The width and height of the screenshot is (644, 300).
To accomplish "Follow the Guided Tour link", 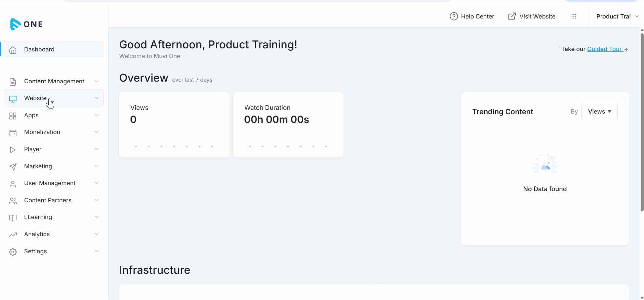I will [x=604, y=49].
